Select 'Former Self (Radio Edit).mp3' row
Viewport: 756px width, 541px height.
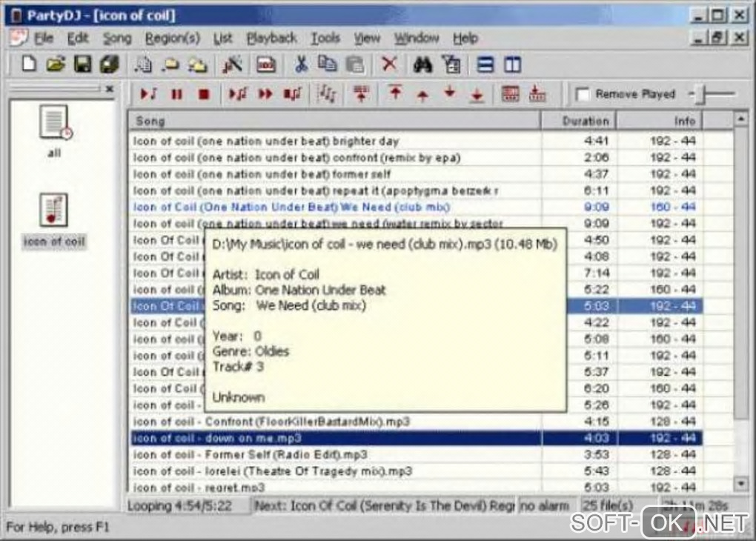click(x=417, y=454)
